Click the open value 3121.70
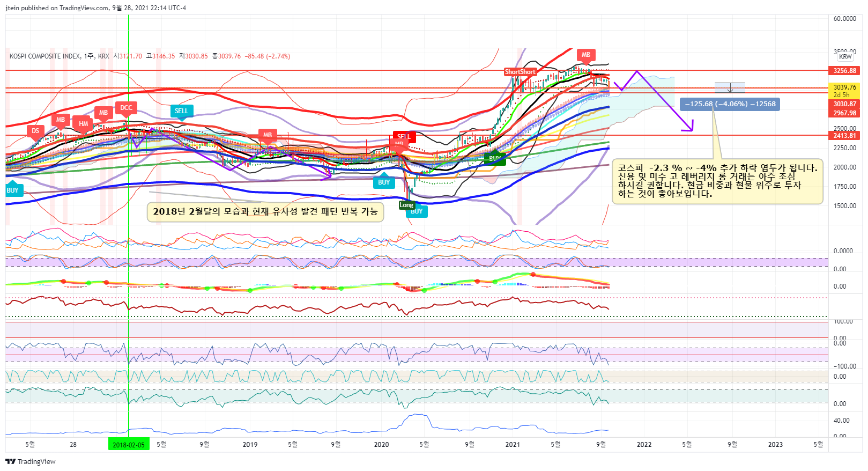868x471 pixels. [131, 56]
